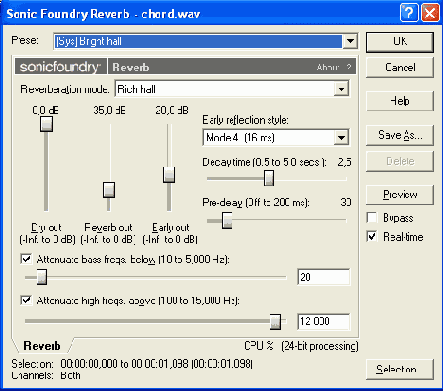Viewport: 443px width, 391px height.
Task: Click the Dry out slider handle
Action: point(46,124)
